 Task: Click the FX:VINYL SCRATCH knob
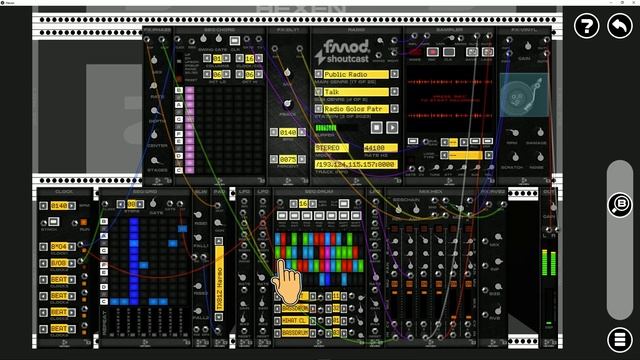(x=515, y=157)
